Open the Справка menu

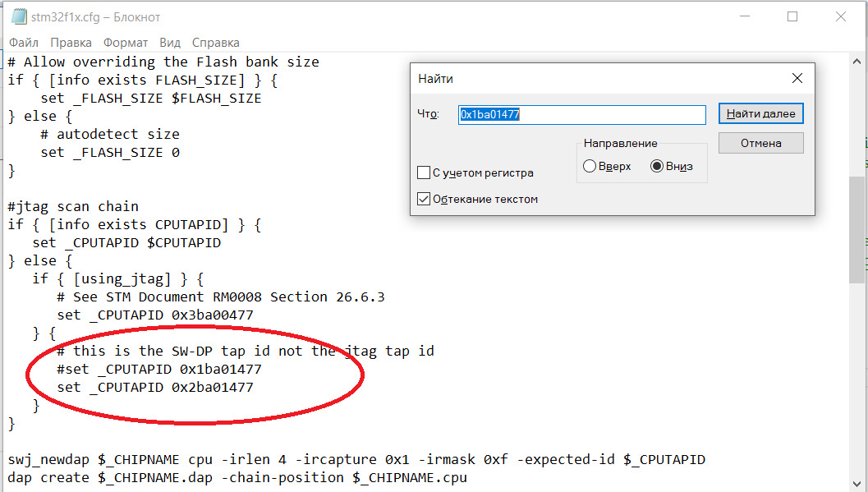point(216,43)
